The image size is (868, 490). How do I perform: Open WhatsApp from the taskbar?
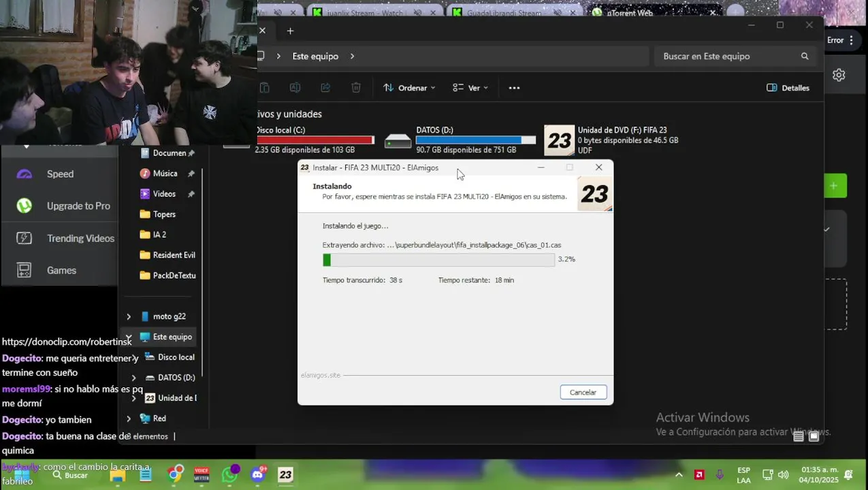coord(230,474)
